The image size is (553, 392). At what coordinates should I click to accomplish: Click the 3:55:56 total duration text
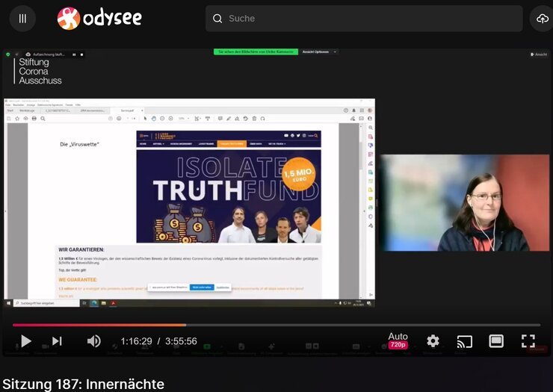pos(181,341)
